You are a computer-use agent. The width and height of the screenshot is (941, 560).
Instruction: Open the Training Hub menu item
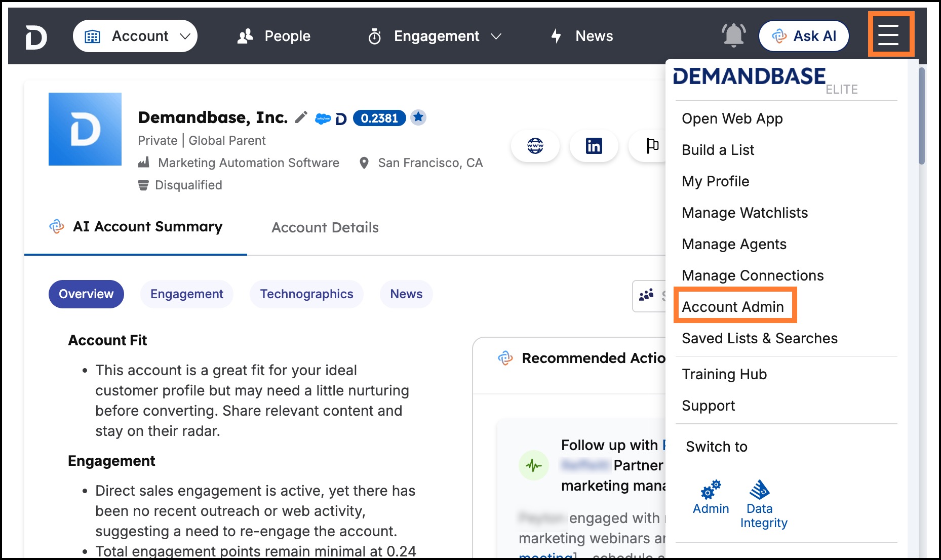(724, 374)
